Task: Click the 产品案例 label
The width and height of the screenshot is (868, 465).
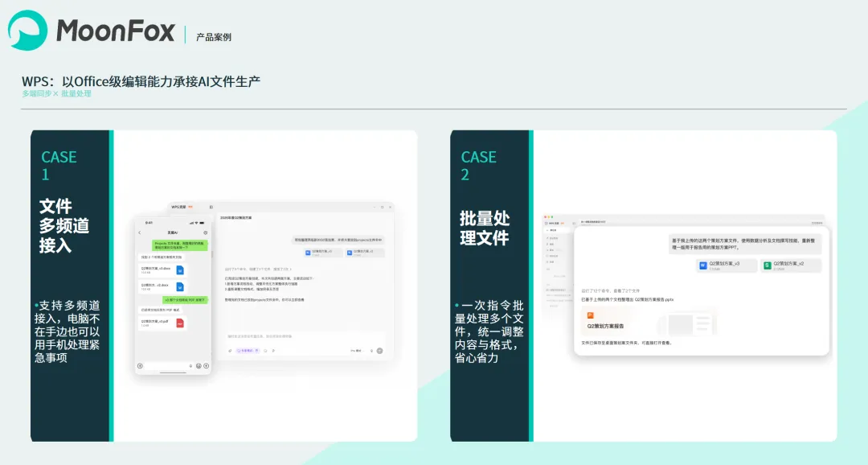Action: pyautogui.click(x=214, y=37)
